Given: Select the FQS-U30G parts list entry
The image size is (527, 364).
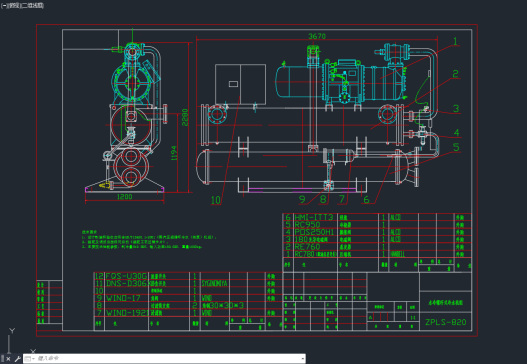Looking at the screenshot, I should click(x=126, y=276).
